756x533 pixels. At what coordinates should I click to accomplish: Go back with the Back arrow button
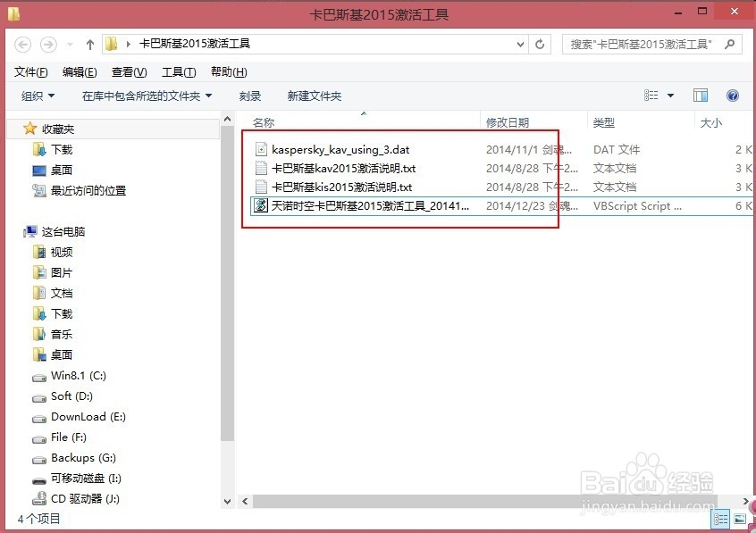coord(22,45)
